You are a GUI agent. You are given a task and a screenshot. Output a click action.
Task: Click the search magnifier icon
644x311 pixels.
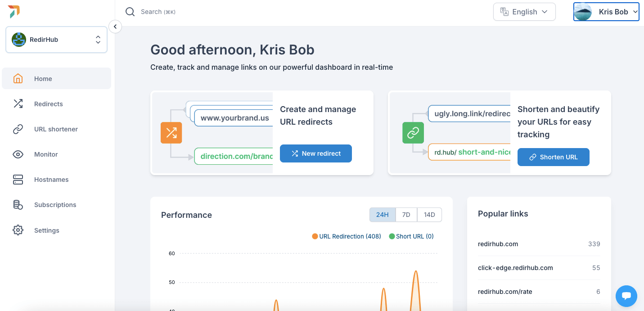(130, 12)
